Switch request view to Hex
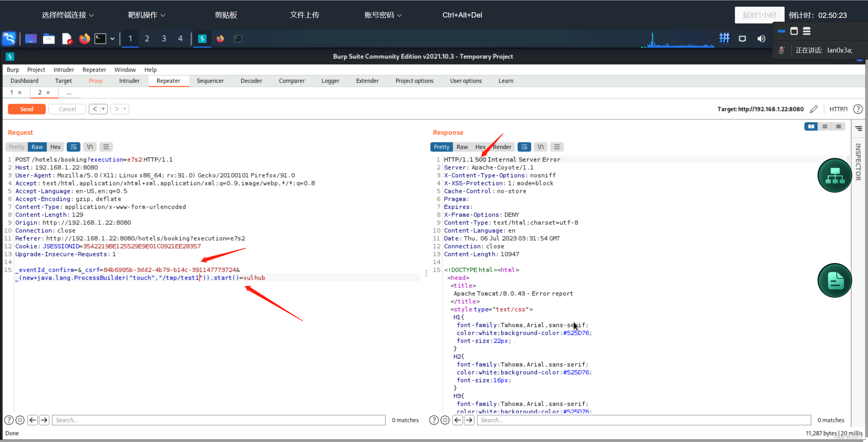This screenshot has height=442, width=868. [55, 147]
